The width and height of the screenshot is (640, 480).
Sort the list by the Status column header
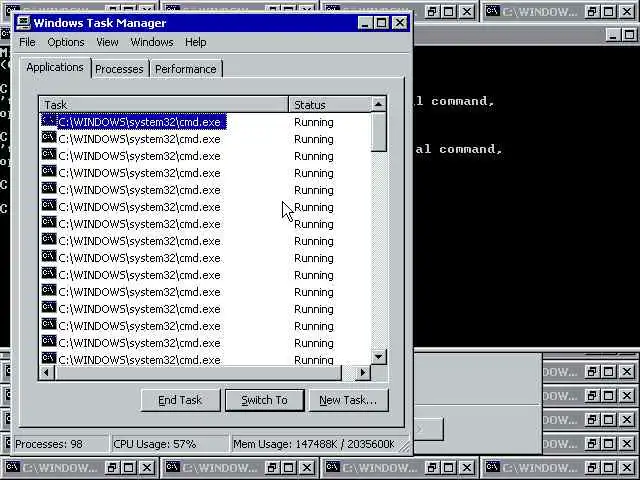coord(330,104)
